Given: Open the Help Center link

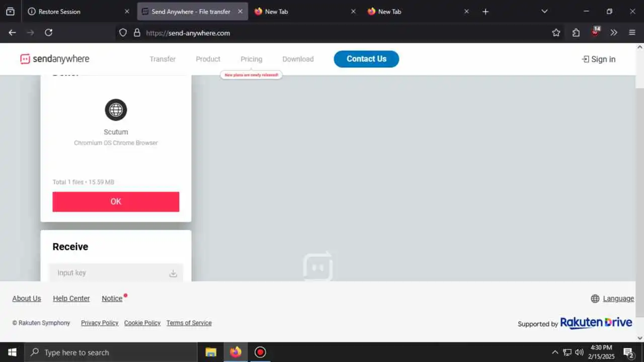Looking at the screenshot, I should (71, 298).
